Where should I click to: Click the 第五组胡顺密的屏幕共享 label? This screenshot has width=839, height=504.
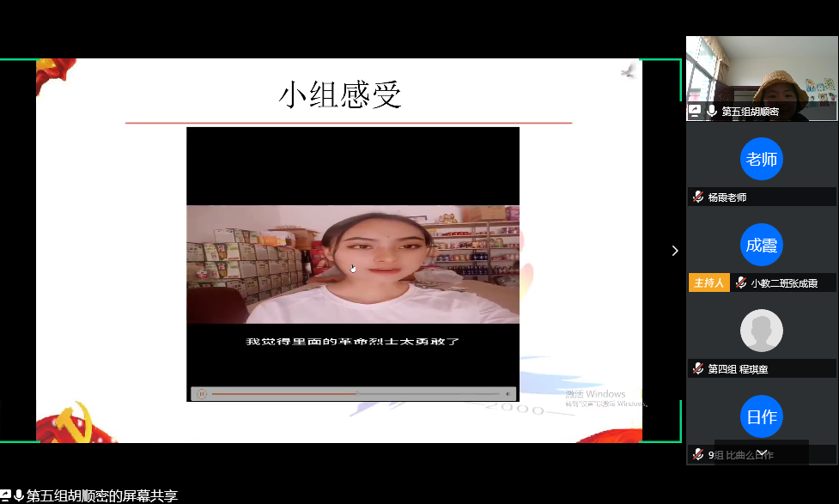coord(102,495)
